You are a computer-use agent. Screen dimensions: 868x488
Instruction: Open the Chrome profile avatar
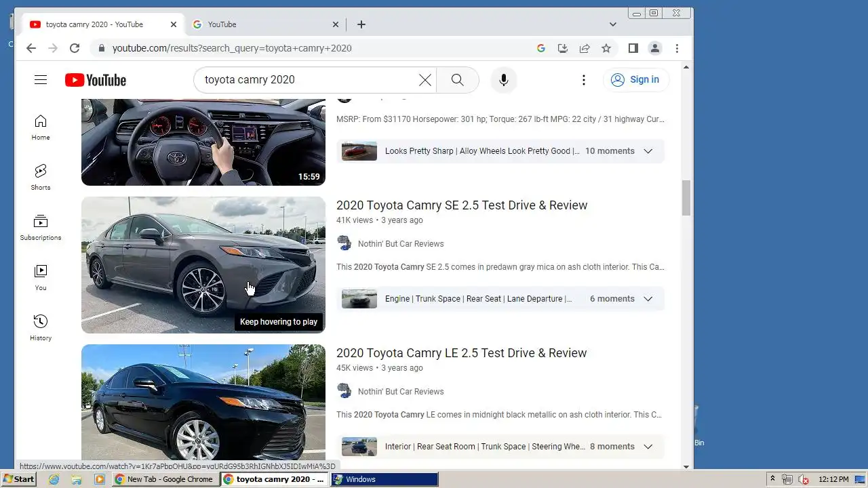point(655,48)
